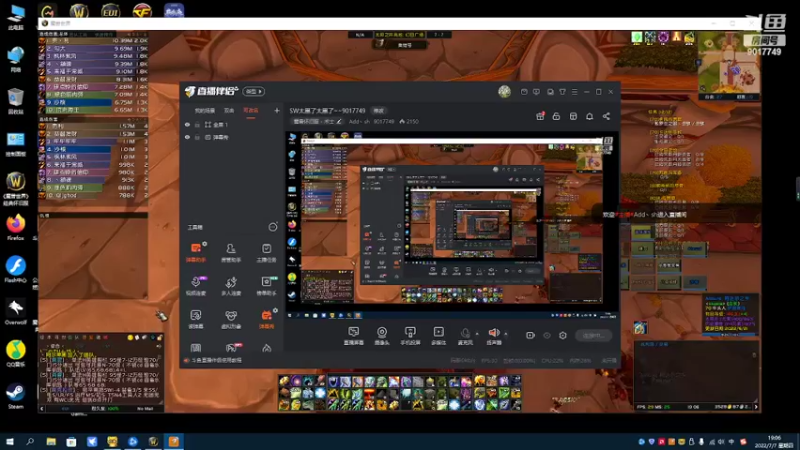Screen dimensions: 800x450
Task: Toggle the preview eye next to the settings gear
Action: [546, 335]
